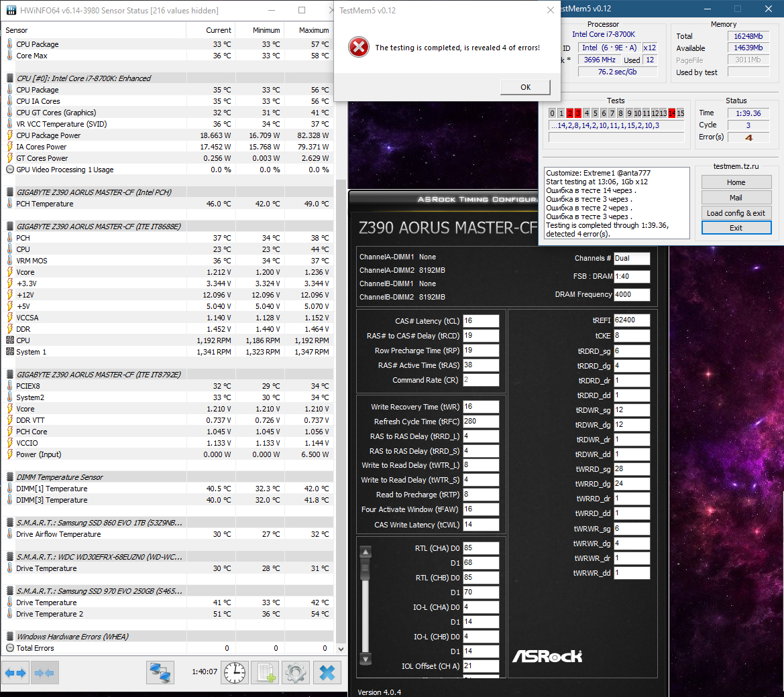The width and height of the screenshot is (784, 697).
Task: Click the RTL (CHA) D0 value field
Action: click(480, 548)
